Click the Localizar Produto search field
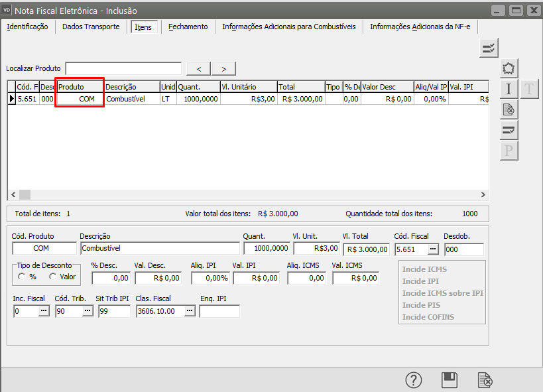This screenshot has width=543, height=392. tap(123, 69)
